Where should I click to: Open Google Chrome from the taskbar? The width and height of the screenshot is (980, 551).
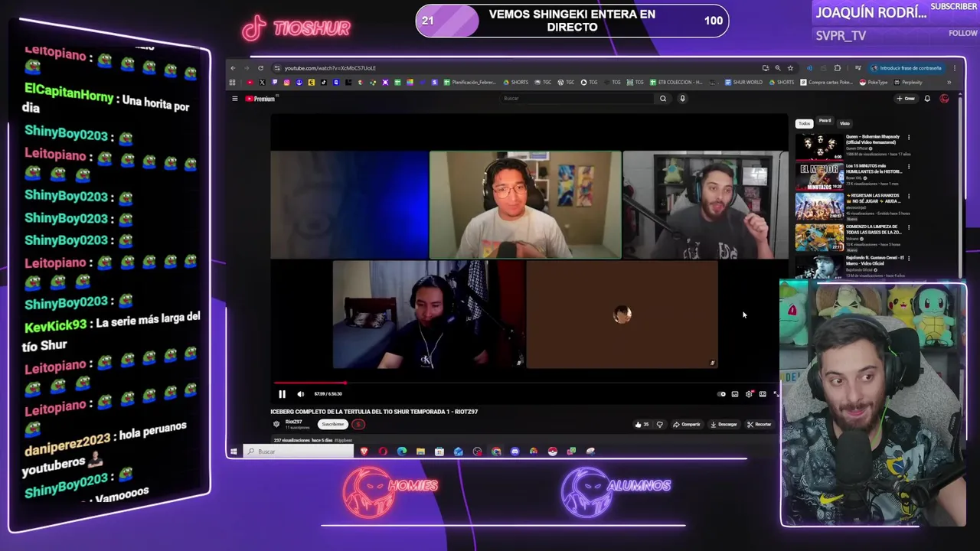[x=496, y=452]
